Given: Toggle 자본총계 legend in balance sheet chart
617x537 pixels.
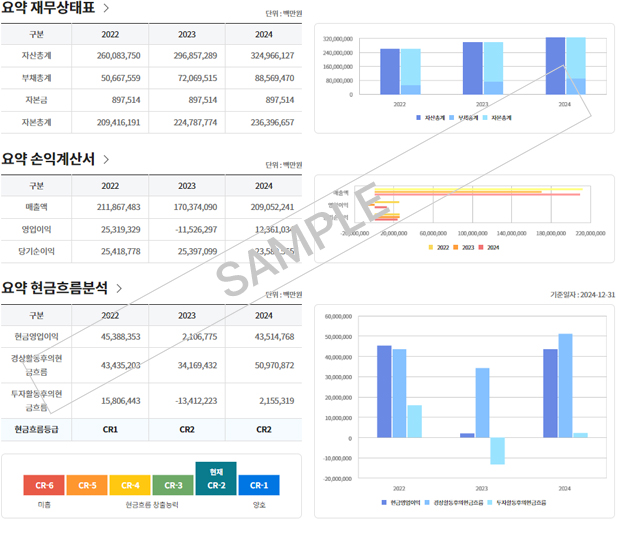Looking at the screenshot, I should (x=487, y=118).
